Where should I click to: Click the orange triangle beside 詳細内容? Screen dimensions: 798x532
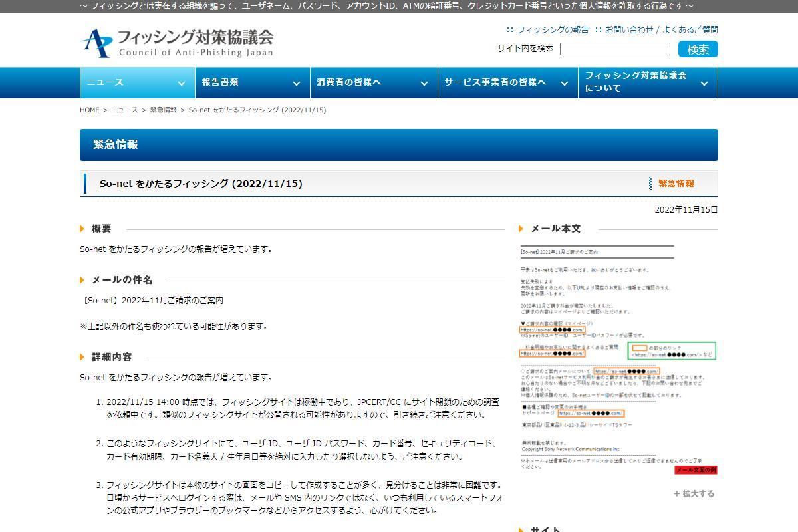point(82,357)
